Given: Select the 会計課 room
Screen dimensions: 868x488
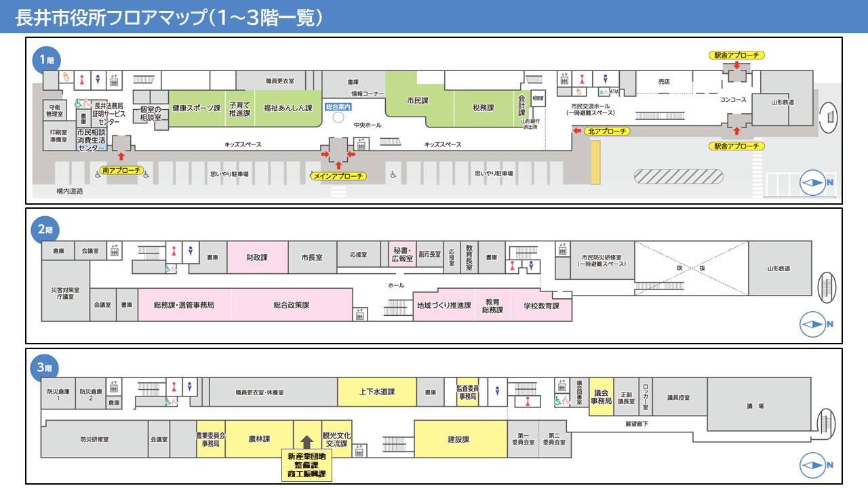Looking at the screenshot, I should pyautogui.click(x=521, y=108).
